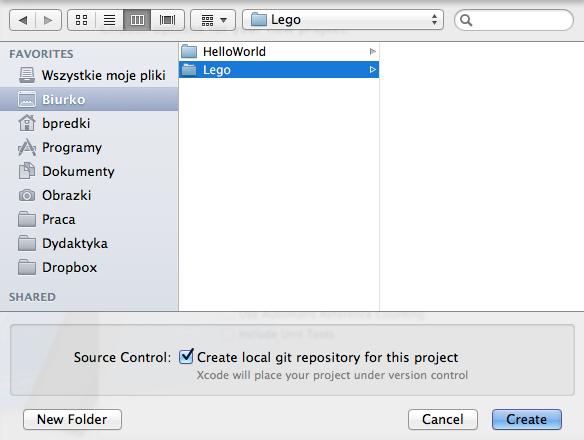This screenshot has height=440, width=584.
Task: Click the search field
Action: coord(514,20)
